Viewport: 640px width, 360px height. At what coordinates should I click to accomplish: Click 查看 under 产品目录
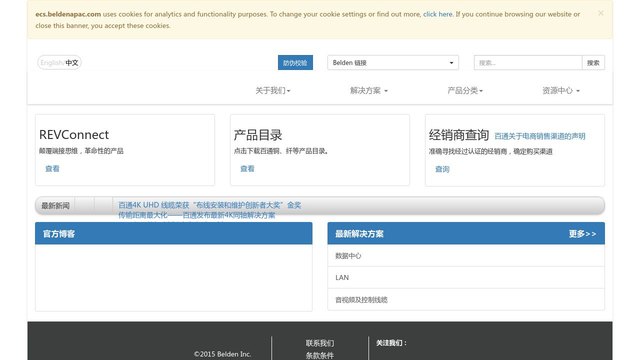247,169
